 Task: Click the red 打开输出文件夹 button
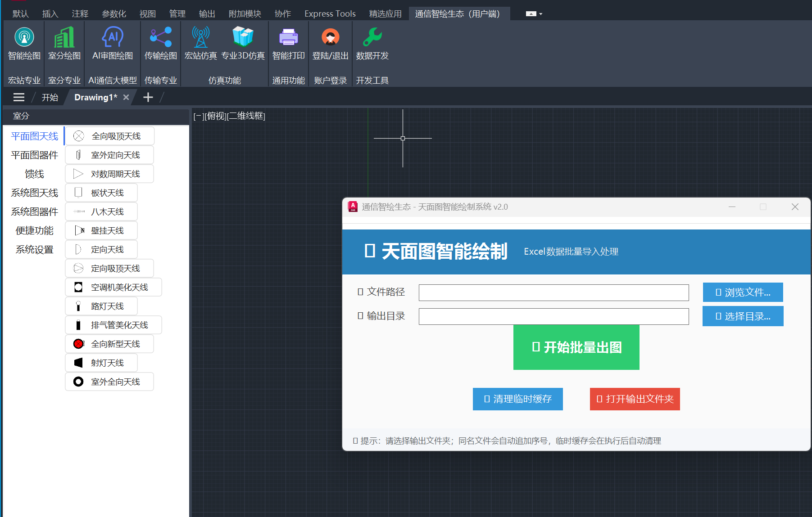point(635,399)
